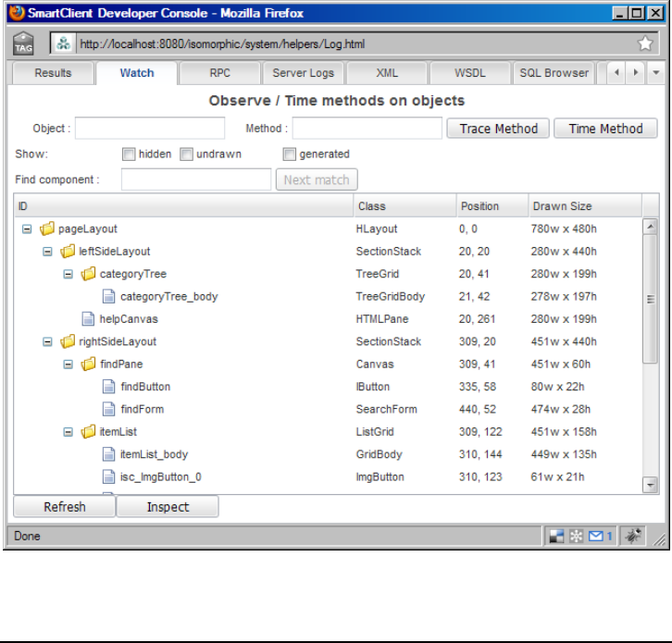
Task: Click the snowflake icon in status bar
Action: pyautogui.click(x=577, y=536)
